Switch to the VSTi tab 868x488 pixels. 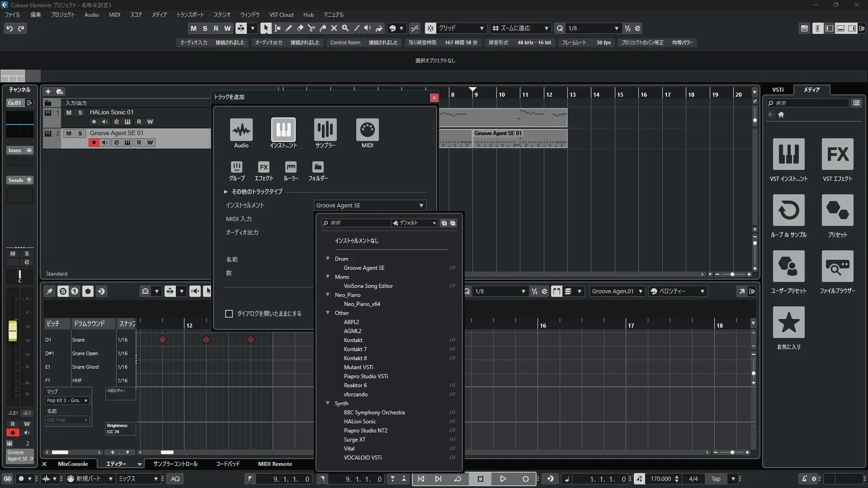click(x=778, y=90)
